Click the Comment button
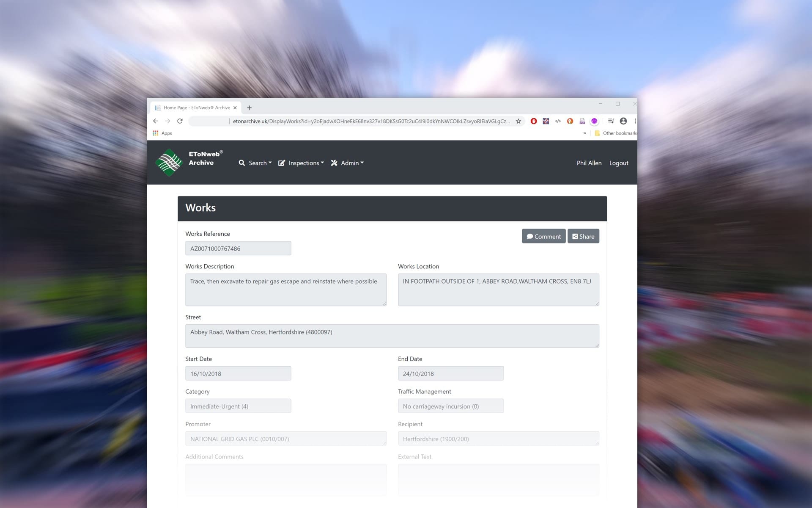 [x=543, y=236]
